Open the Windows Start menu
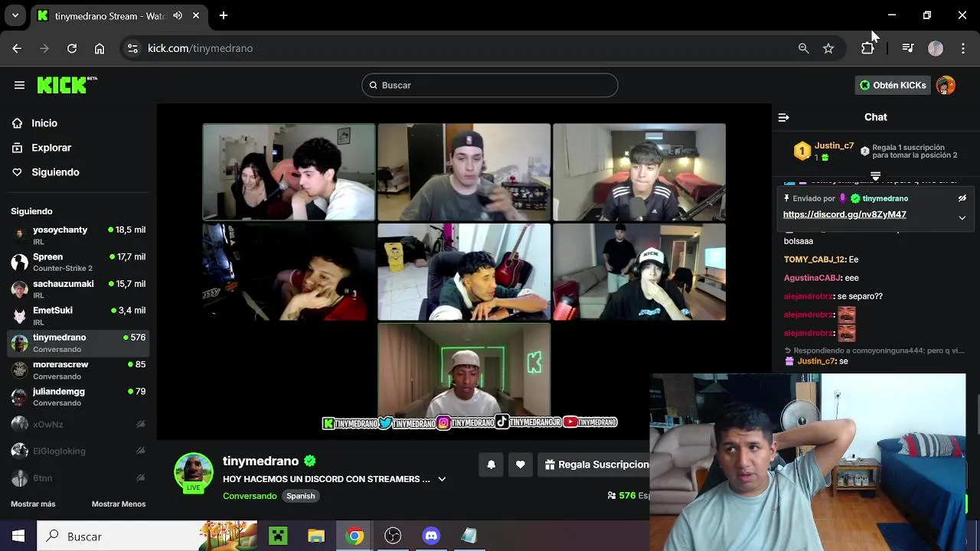Screen dimensions: 980x551 coord(18,536)
